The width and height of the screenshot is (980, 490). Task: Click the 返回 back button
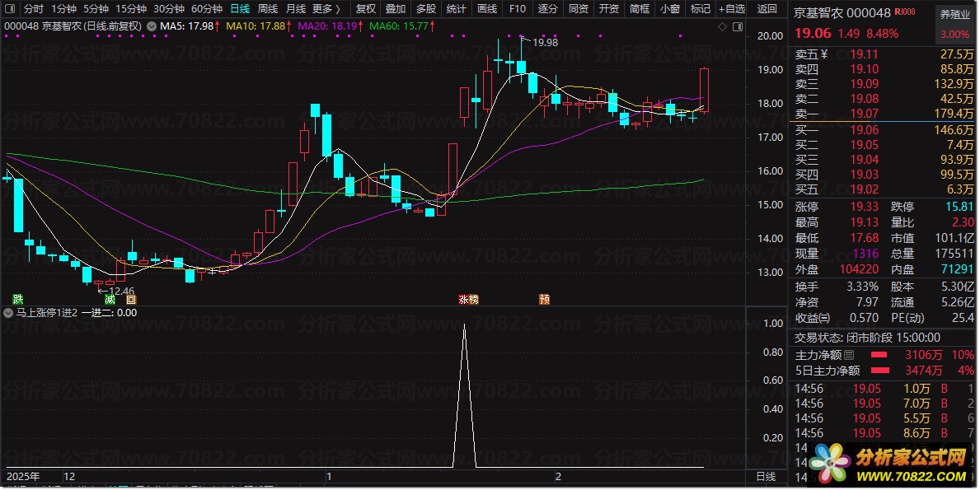(x=767, y=9)
